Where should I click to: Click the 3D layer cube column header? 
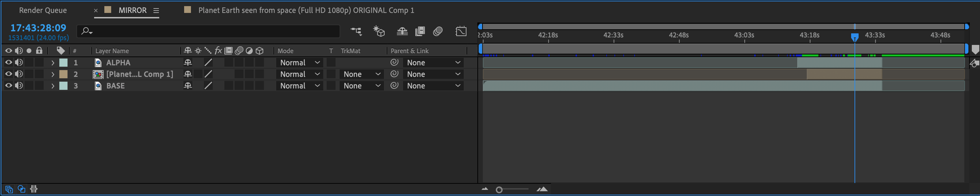tap(259, 51)
